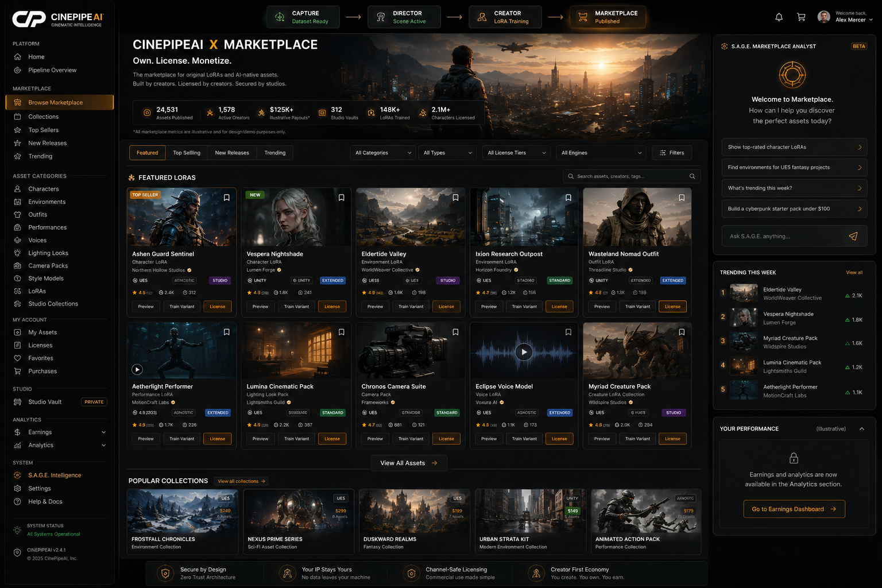The width and height of the screenshot is (882, 588).
Task: Click the Home sidebar icon
Action: 17,57
